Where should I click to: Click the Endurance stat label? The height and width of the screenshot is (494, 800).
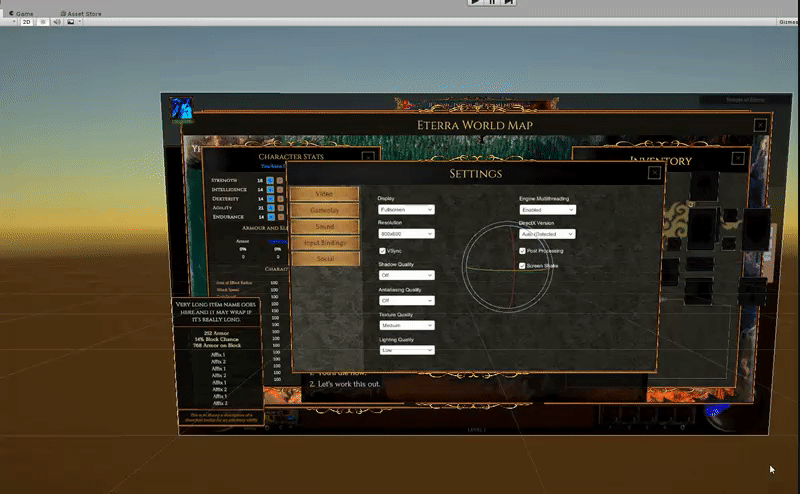228,217
